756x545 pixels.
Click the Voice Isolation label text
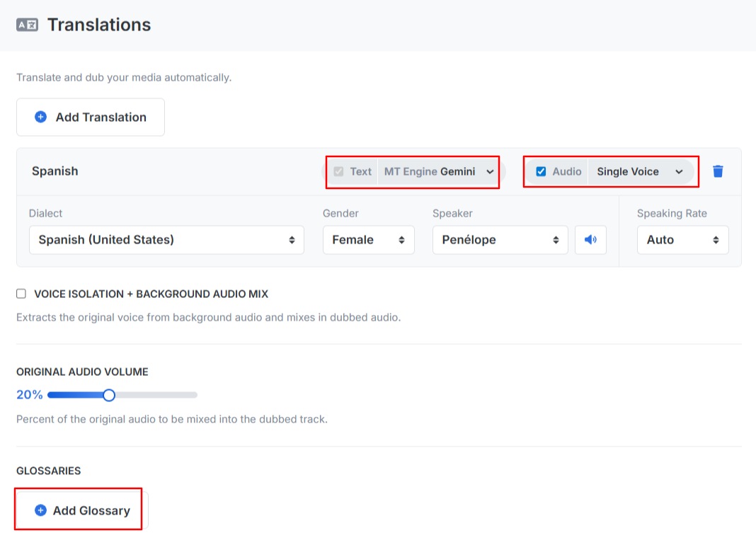click(151, 294)
